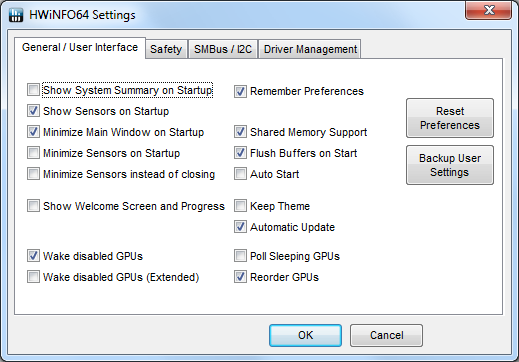The width and height of the screenshot is (519, 362).
Task: Click Backup User Settings button
Action: tap(450, 165)
